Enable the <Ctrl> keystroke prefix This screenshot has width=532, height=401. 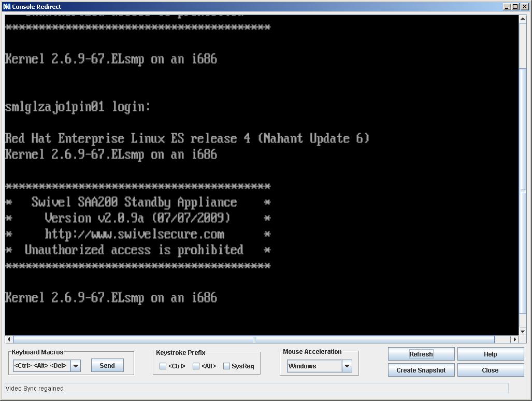coord(163,366)
